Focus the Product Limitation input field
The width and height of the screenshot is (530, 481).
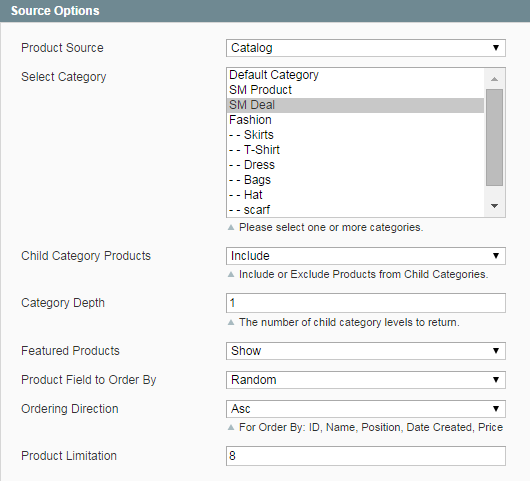(366, 456)
